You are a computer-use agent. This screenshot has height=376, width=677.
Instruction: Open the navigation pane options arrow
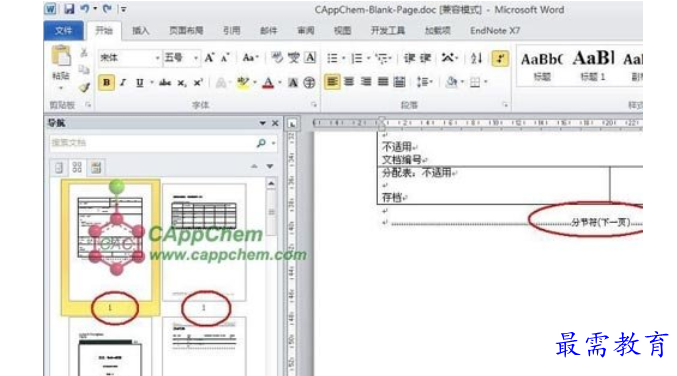click(263, 123)
